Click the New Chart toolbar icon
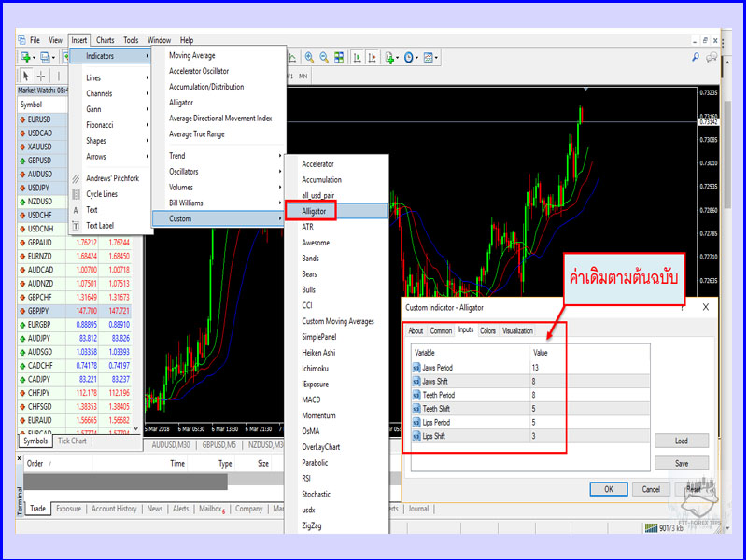747x560 pixels. 26,58
